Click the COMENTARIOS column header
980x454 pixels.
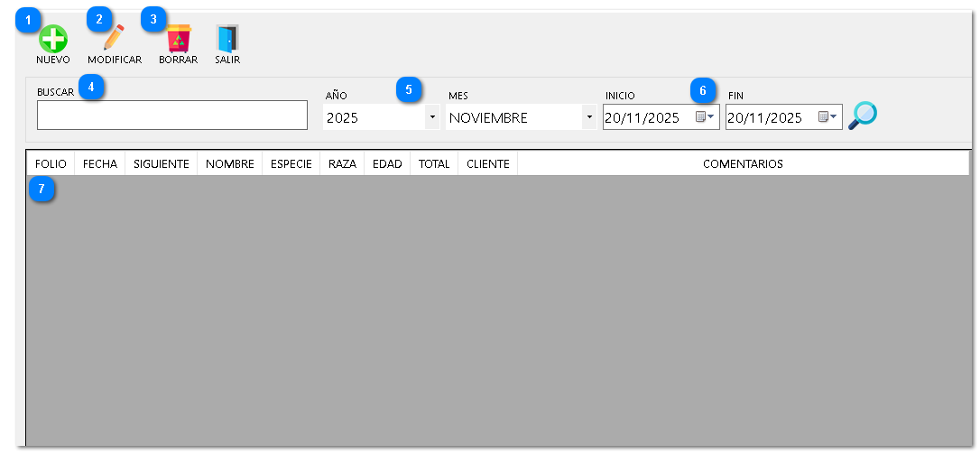743,164
